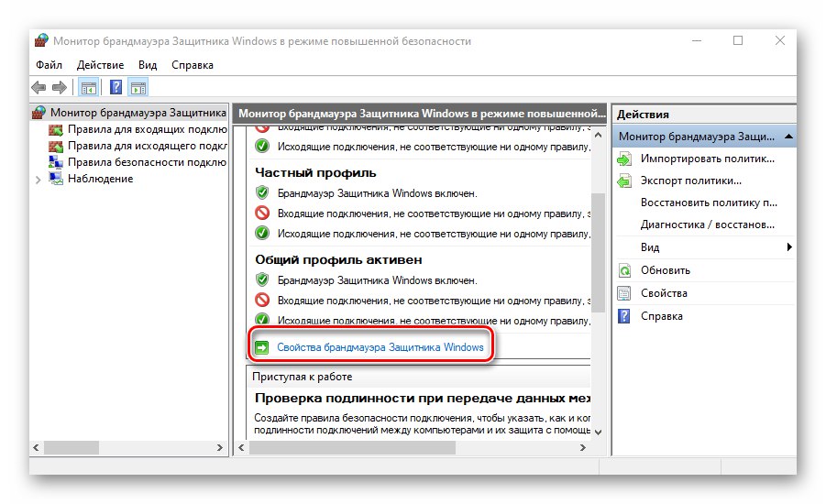Click the Back arrow toolbar icon
The image size is (826, 504).
39,87
